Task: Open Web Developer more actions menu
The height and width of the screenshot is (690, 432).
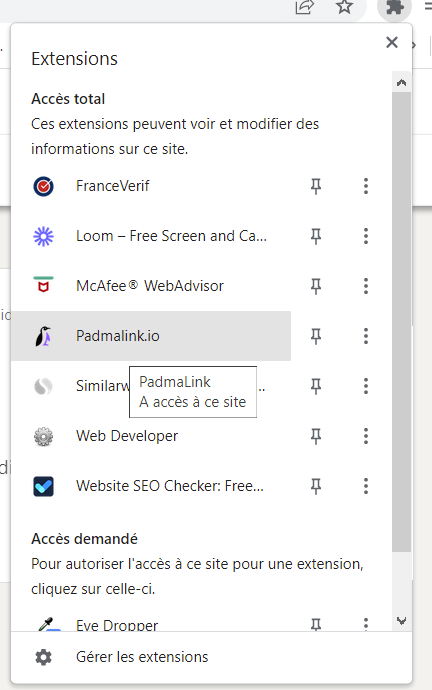Action: click(x=366, y=437)
